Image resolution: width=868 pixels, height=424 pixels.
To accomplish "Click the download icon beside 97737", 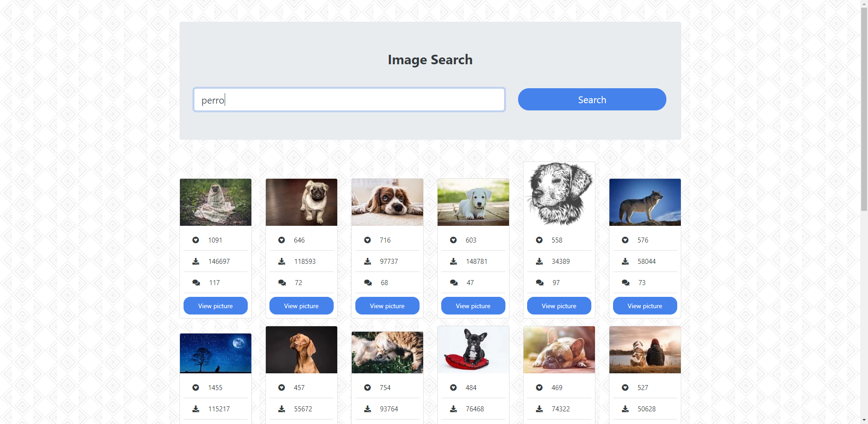I will coord(368,262).
